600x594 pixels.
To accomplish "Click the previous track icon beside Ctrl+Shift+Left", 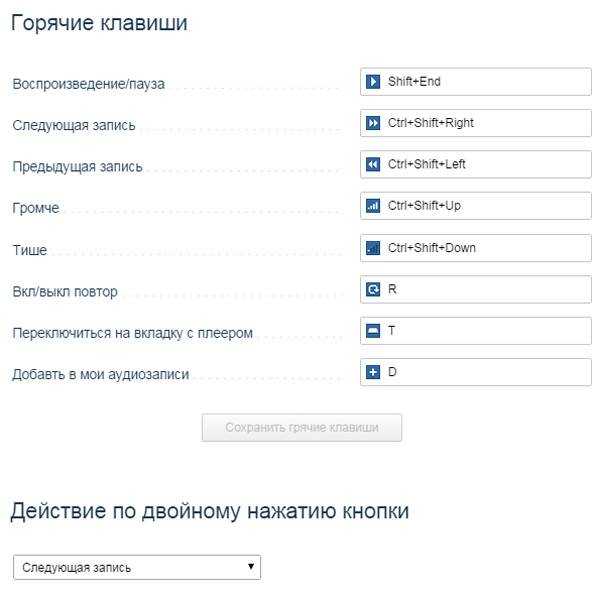I will [x=373, y=164].
